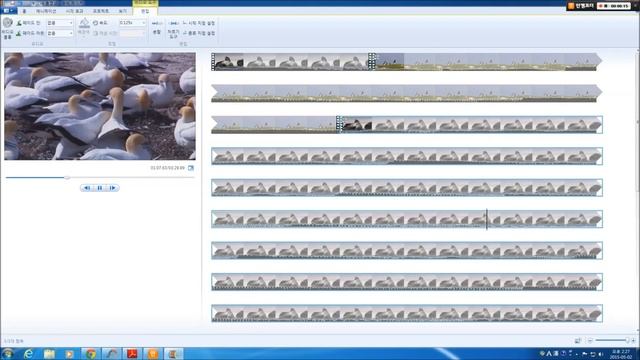Pause playback in the preview monitor
Image resolution: width=640 pixels, height=360 pixels.
(100, 188)
